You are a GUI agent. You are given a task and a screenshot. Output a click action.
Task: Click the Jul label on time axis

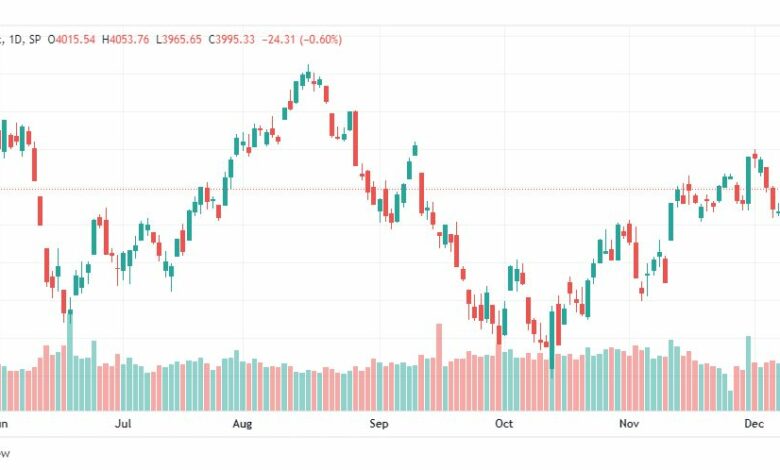pyautogui.click(x=123, y=424)
